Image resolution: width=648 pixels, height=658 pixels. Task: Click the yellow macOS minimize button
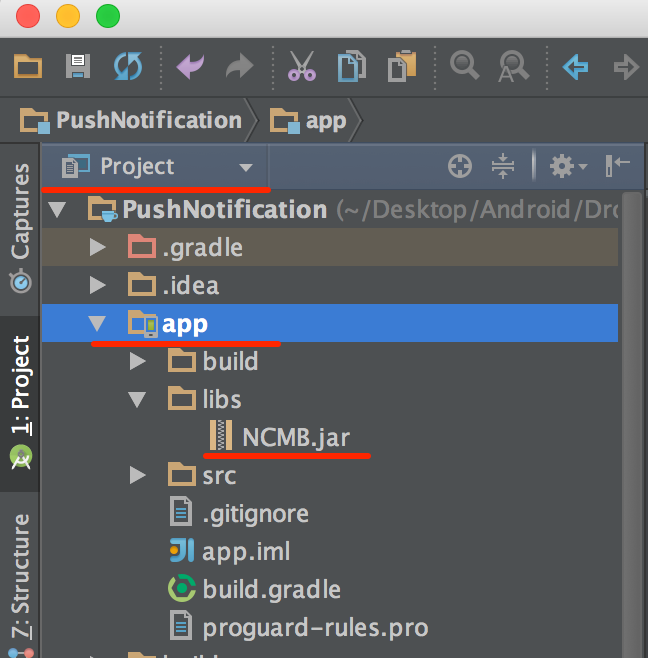68,16
